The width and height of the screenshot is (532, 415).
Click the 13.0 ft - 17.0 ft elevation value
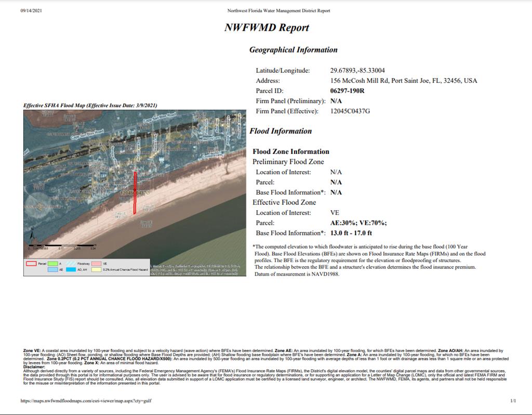pos(351,233)
